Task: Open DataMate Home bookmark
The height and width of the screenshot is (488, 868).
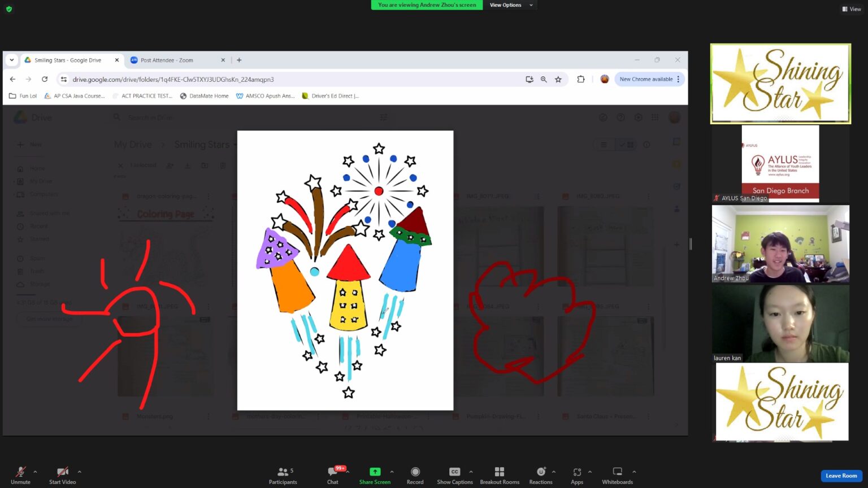Action: 204,96
